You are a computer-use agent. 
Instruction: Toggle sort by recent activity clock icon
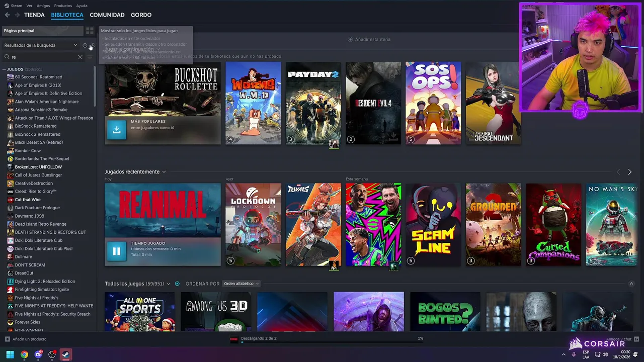[85, 45]
